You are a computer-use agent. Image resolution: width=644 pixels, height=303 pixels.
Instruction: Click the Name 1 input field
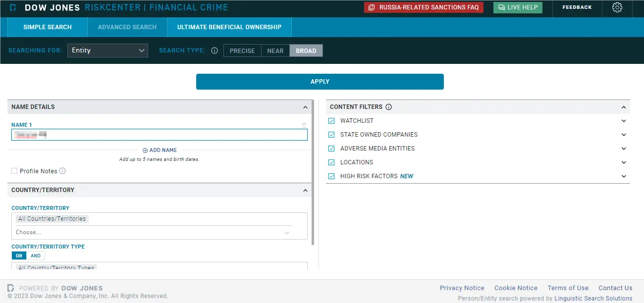[x=160, y=135]
